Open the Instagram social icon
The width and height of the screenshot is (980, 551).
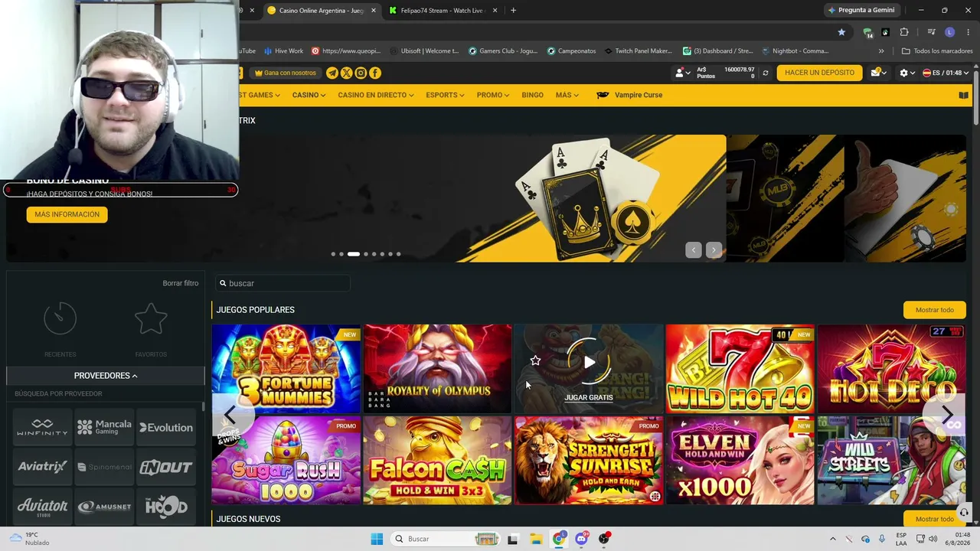361,73
